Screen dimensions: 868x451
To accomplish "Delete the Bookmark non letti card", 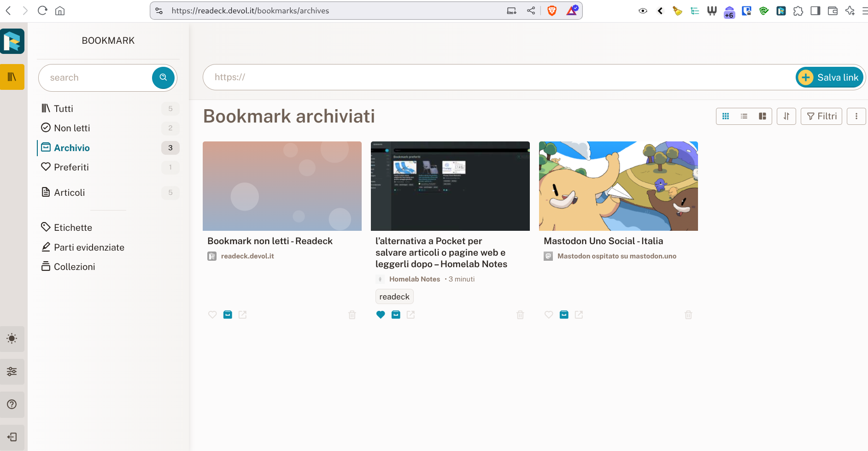I will tap(352, 315).
